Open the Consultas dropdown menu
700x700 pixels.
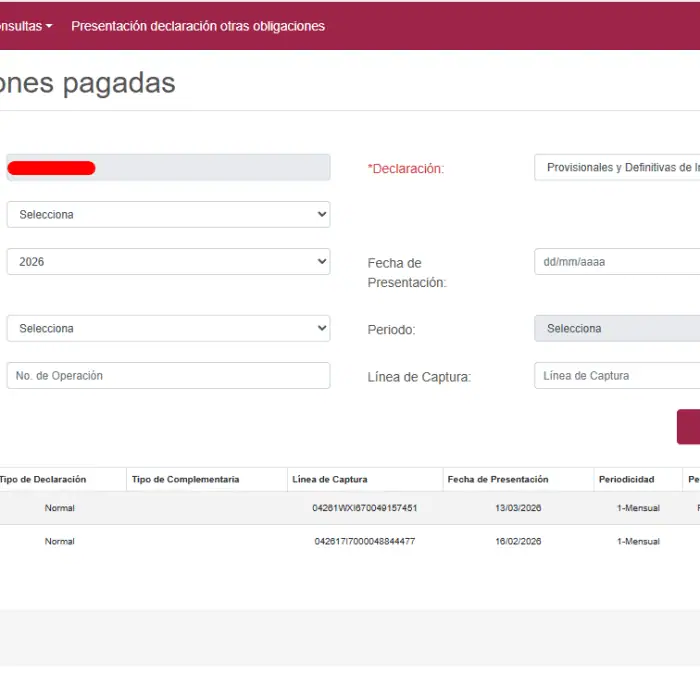pyautogui.click(x=25, y=26)
